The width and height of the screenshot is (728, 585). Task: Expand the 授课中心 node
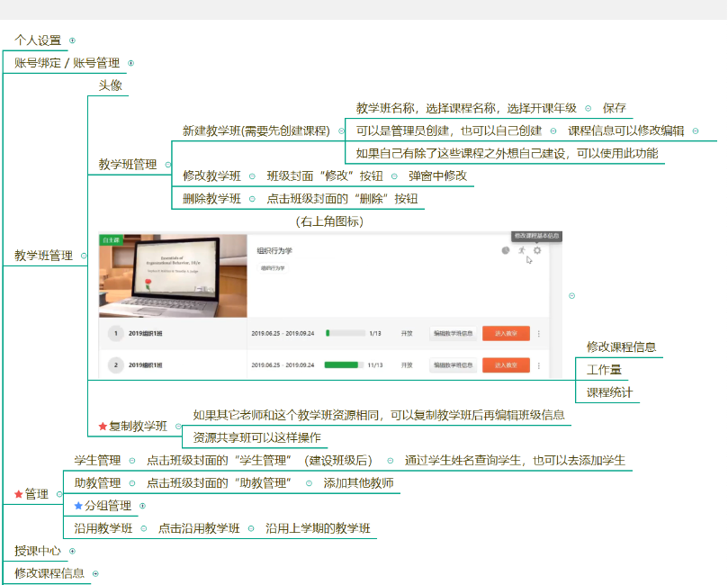click(72, 551)
